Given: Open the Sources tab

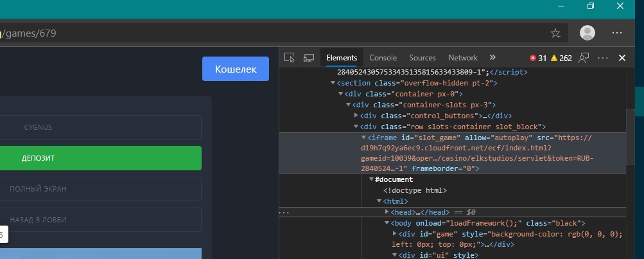Looking at the screenshot, I should pyautogui.click(x=422, y=58).
